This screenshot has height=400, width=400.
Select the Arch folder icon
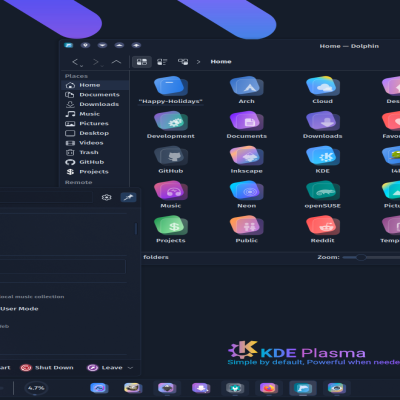click(x=247, y=86)
